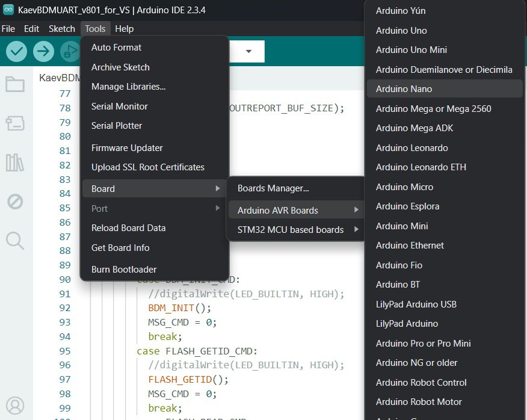527x420 pixels.
Task: Open the Help menu
Action: click(125, 29)
